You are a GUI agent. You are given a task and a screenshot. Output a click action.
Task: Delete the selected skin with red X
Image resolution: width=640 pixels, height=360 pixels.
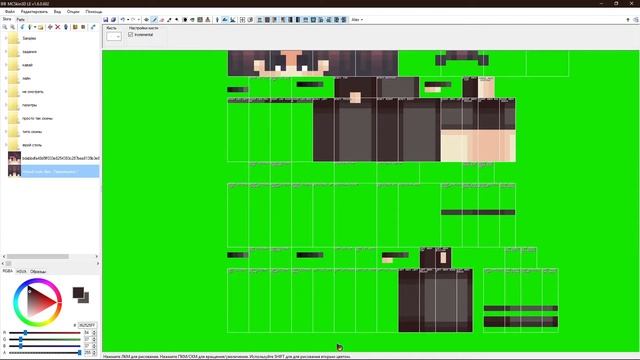coord(58,27)
